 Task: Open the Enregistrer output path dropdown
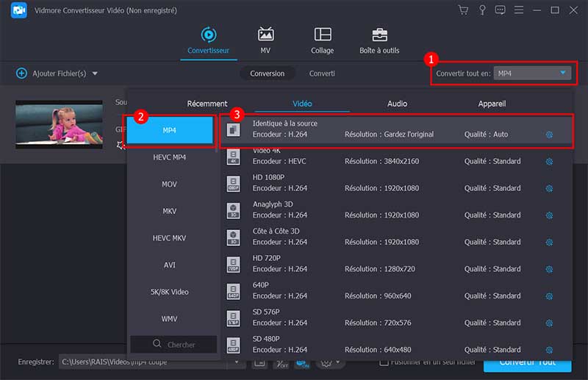click(147, 362)
